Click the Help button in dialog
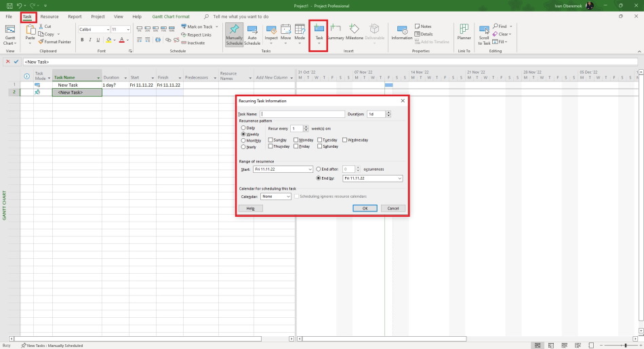This screenshot has height=349, width=644. click(x=251, y=208)
